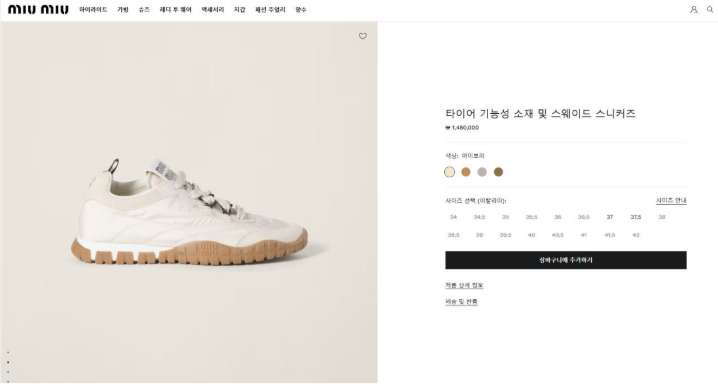718x388 pixels.
Task: Select the ivory color swatch
Action: point(450,172)
